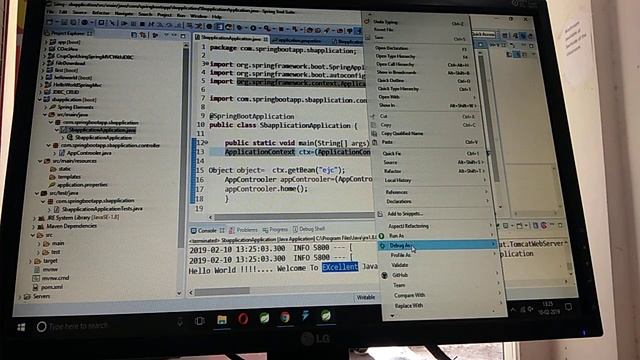Click the New file icon in main toolbar

pos(50,22)
